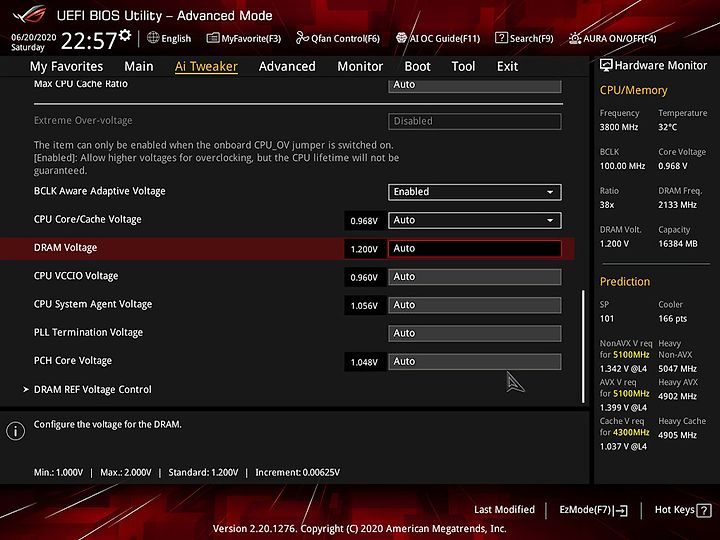
Task: Click the vertical settings scrollbar
Action: (583, 346)
